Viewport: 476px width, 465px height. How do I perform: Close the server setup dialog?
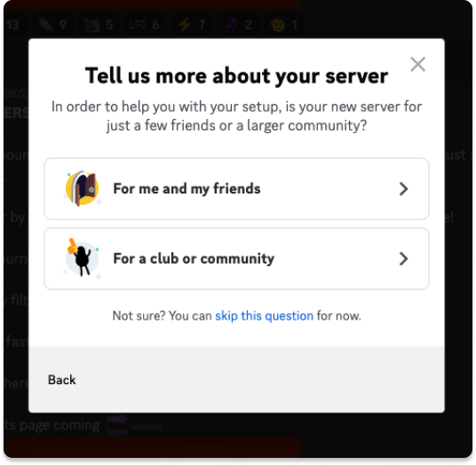pyautogui.click(x=417, y=64)
